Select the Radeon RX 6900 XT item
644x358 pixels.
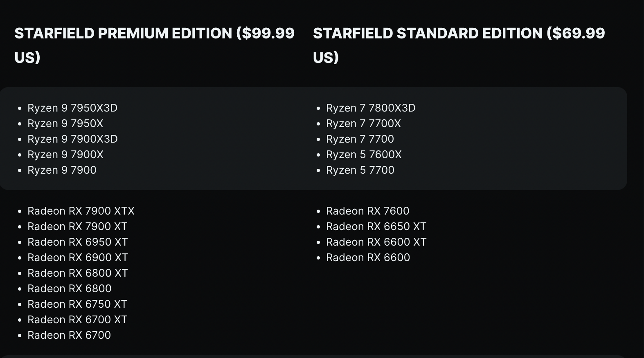tap(78, 257)
